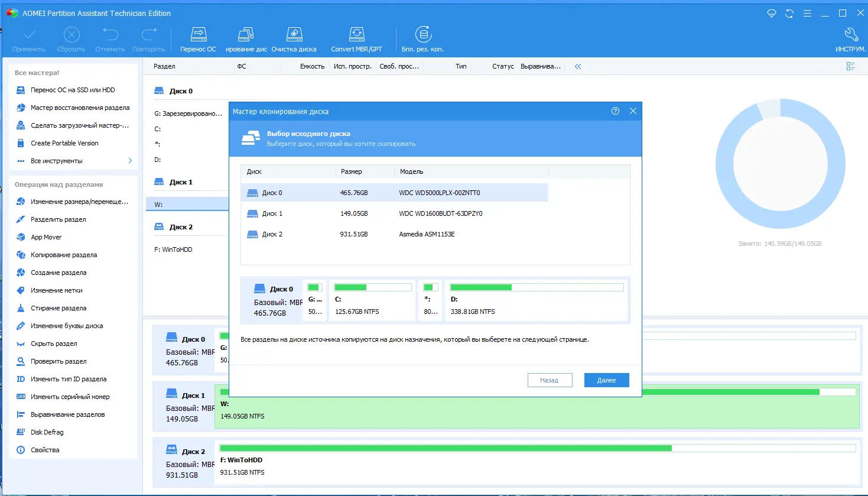Image resolution: width=868 pixels, height=496 pixels.
Task: Expand Все инструменты with its arrow
Action: (x=130, y=161)
